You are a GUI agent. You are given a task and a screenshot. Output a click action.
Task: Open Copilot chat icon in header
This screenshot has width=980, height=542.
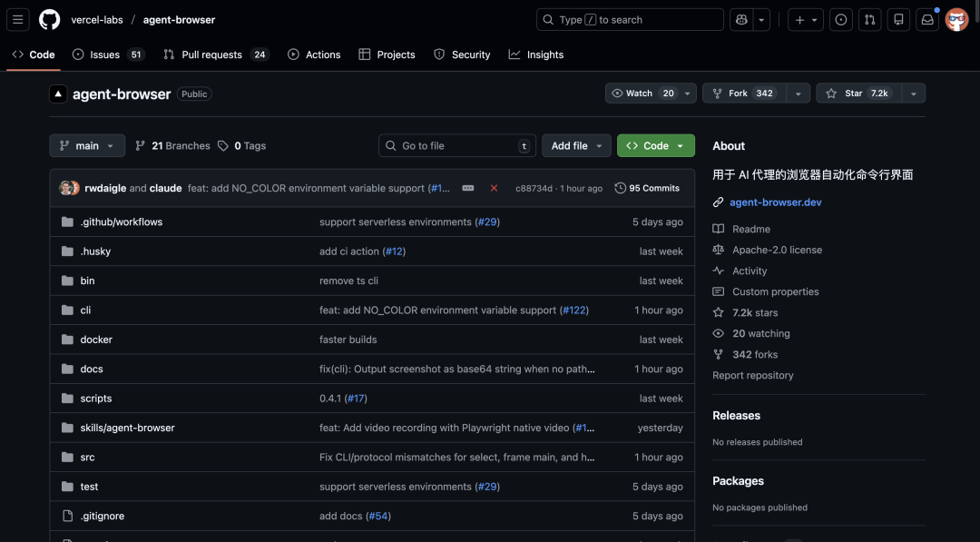point(742,20)
